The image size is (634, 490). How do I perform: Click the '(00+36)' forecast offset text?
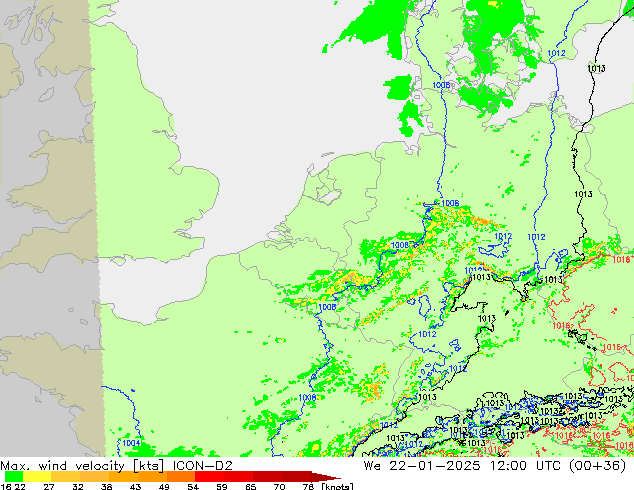[x=598, y=466]
